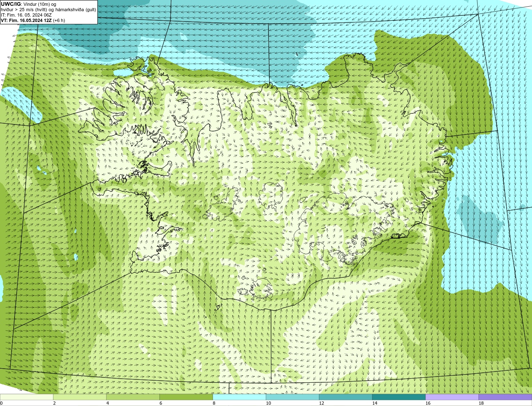This screenshot has width=532, height=406.
Task: Click the 14–16 m/s dark teal swatch
Action: click(x=399, y=397)
